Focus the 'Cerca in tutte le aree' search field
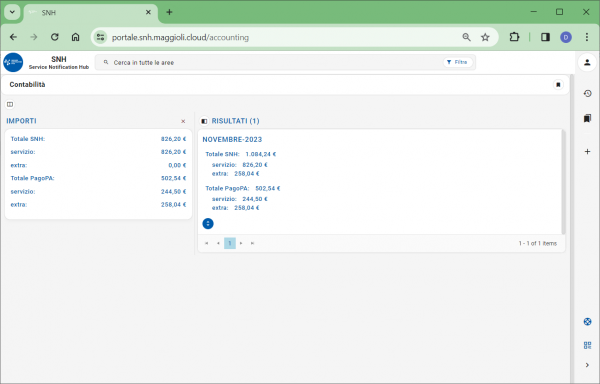 (x=268, y=62)
